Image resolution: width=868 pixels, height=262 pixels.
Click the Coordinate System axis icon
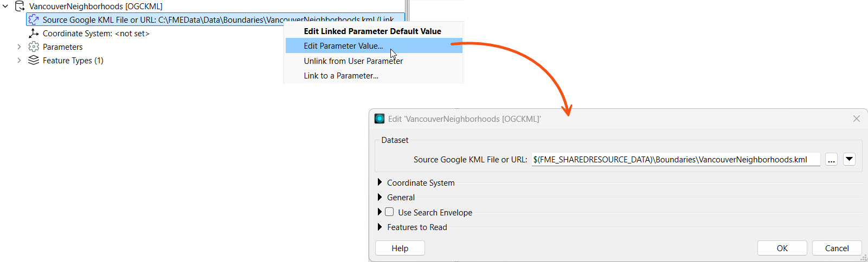tap(34, 34)
